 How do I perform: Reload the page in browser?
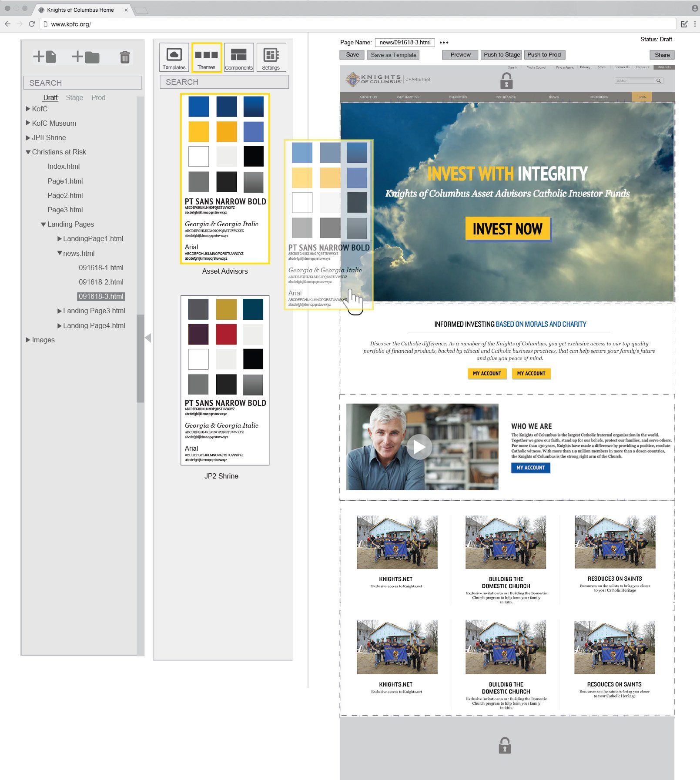tap(32, 24)
